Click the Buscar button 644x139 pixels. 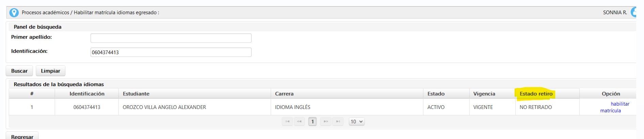click(19, 71)
